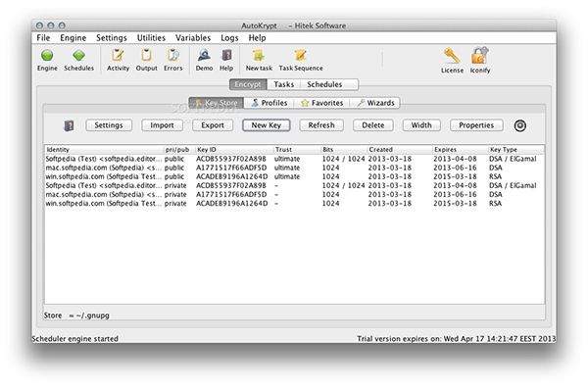The image size is (588, 387).
Task: Click the Width button
Action: coord(421,125)
